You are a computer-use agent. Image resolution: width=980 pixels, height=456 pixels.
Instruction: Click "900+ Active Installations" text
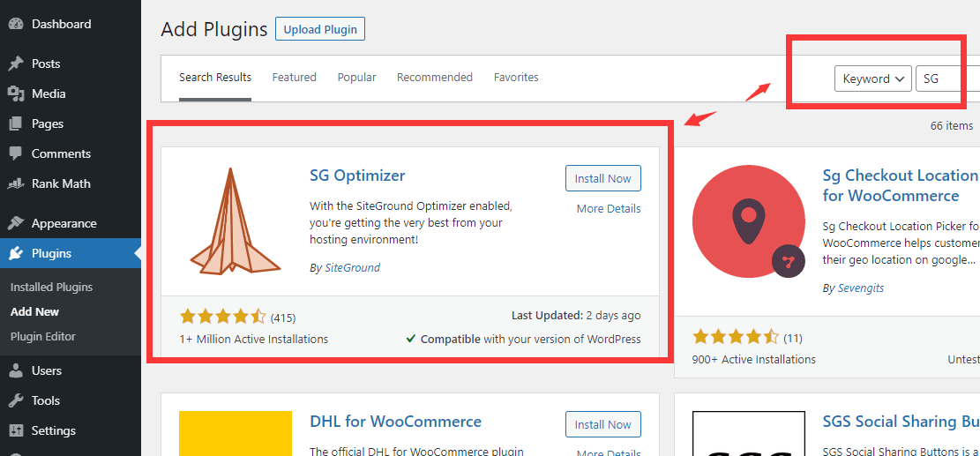click(x=754, y=360)
